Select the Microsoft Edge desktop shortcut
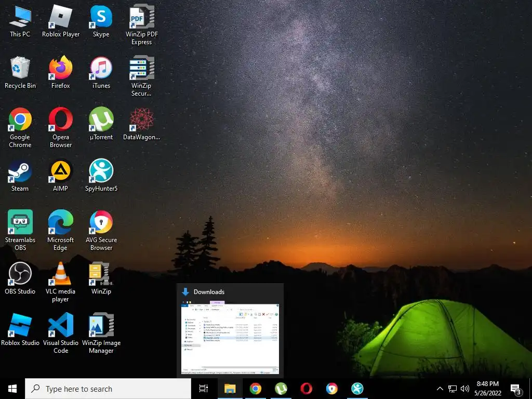 tap(61, 231)
